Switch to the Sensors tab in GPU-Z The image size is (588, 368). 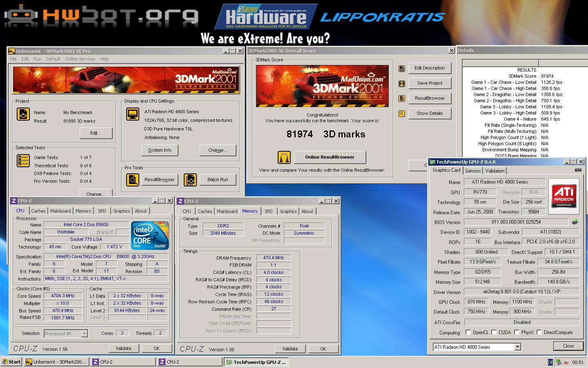tap(473, 171)
